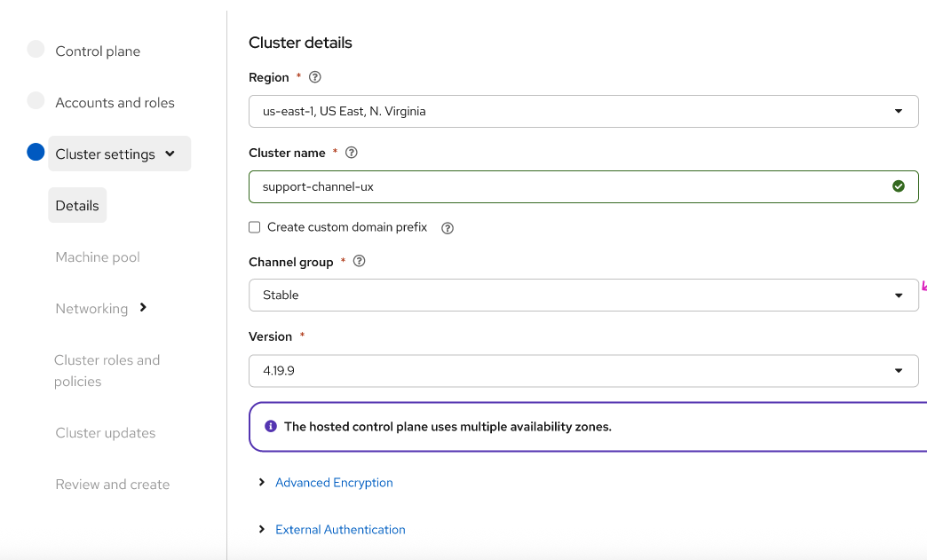Select the Details sub-step
The width and height of the screenshot is (927, 560).
point(77,206)
